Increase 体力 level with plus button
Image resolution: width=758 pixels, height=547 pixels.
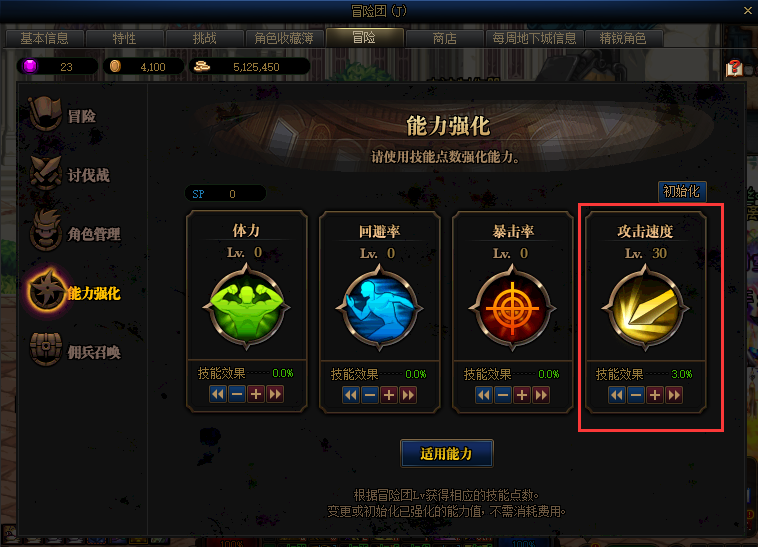[256, 394]
